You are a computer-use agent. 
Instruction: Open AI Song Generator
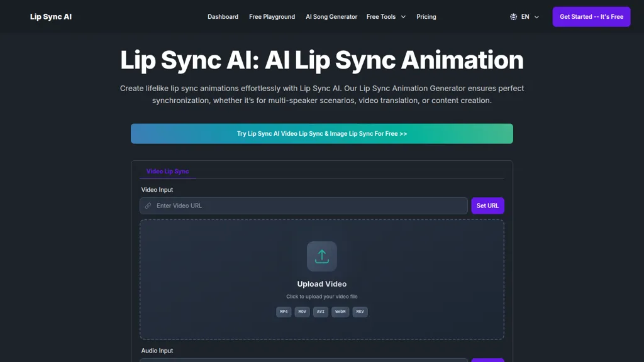[x=331, y=17]
